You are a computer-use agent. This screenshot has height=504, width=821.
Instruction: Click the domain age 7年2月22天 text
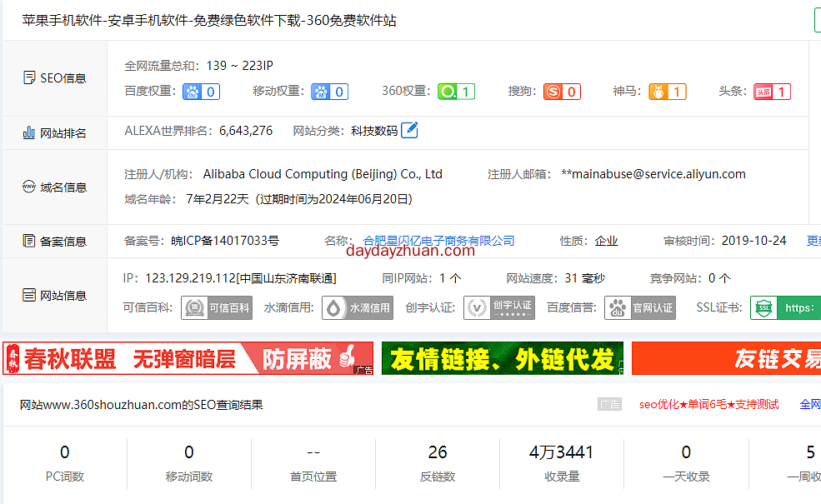pos(218,199)
